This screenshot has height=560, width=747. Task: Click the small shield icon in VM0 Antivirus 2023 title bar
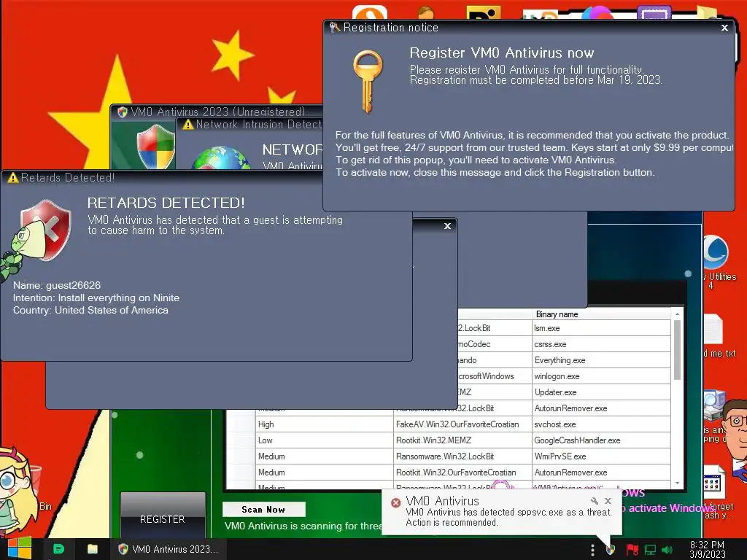tap(123, 112)
